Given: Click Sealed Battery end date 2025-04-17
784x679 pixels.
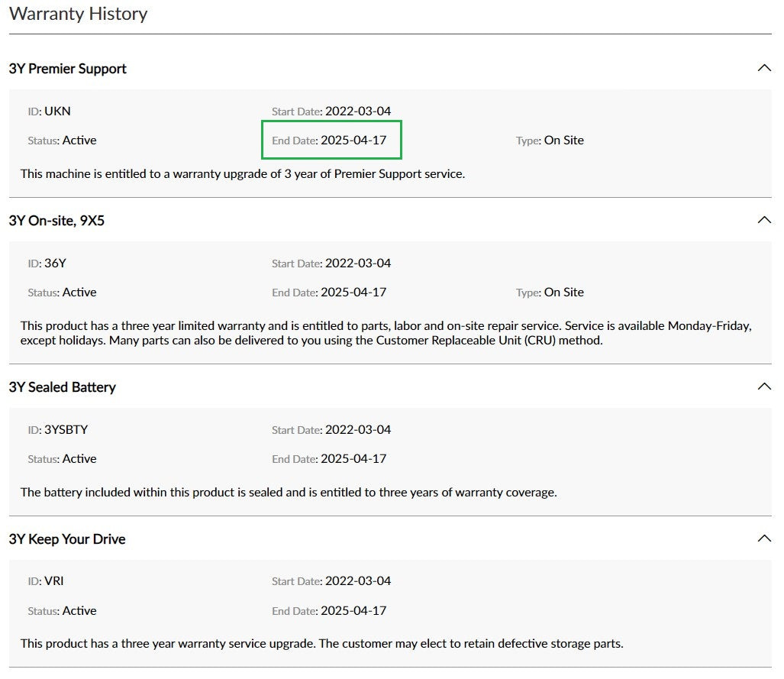Looking at the screenshot, I should click(353, 459).
